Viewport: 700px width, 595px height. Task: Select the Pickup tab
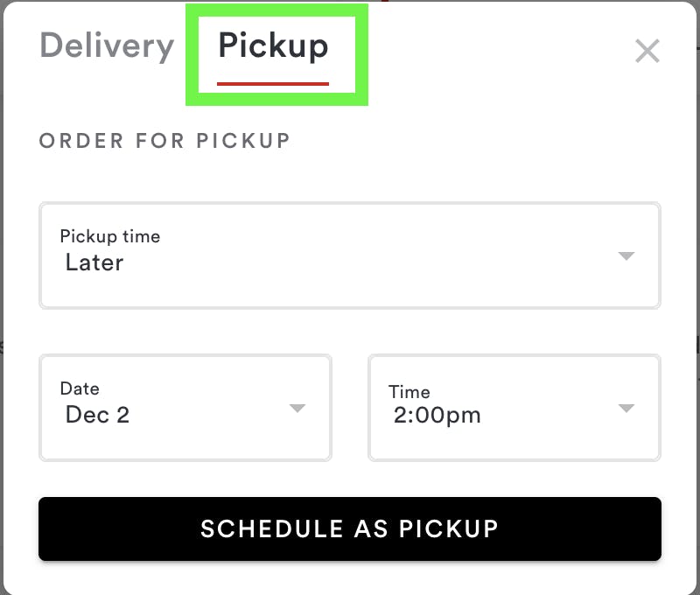pos(273,46)
